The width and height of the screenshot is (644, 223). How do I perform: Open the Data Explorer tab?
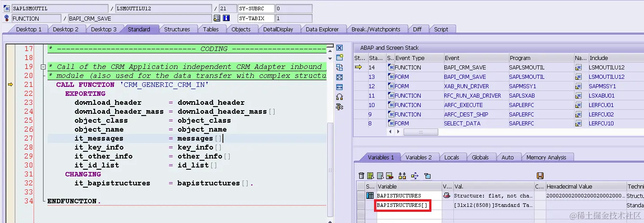[322, 29]
